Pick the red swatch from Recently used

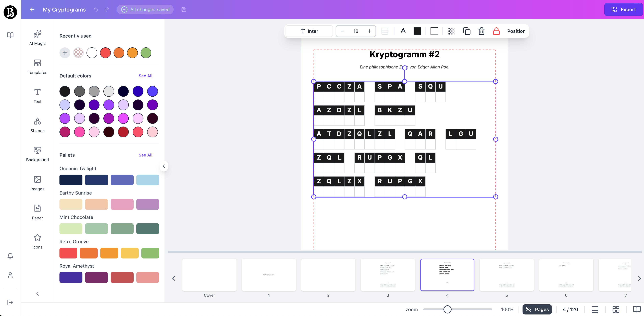105,53
